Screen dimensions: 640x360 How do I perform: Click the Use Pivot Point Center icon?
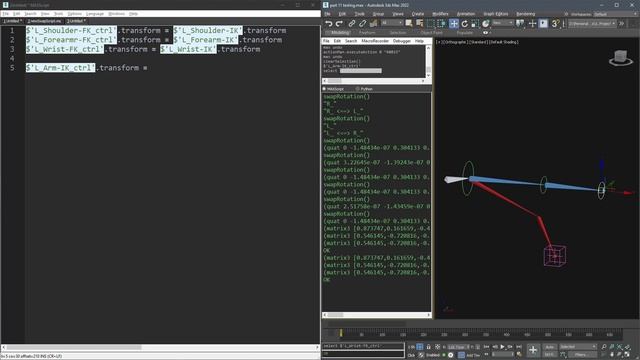520,24
